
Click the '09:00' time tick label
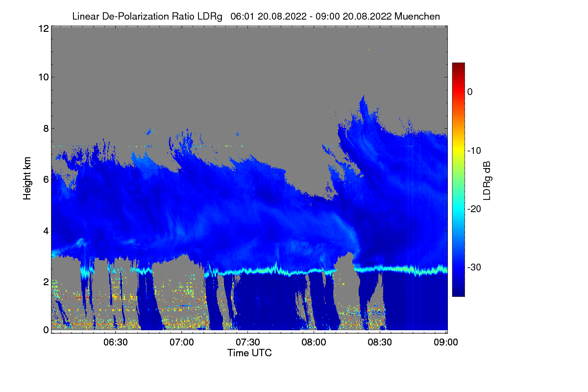coord(446,342)
